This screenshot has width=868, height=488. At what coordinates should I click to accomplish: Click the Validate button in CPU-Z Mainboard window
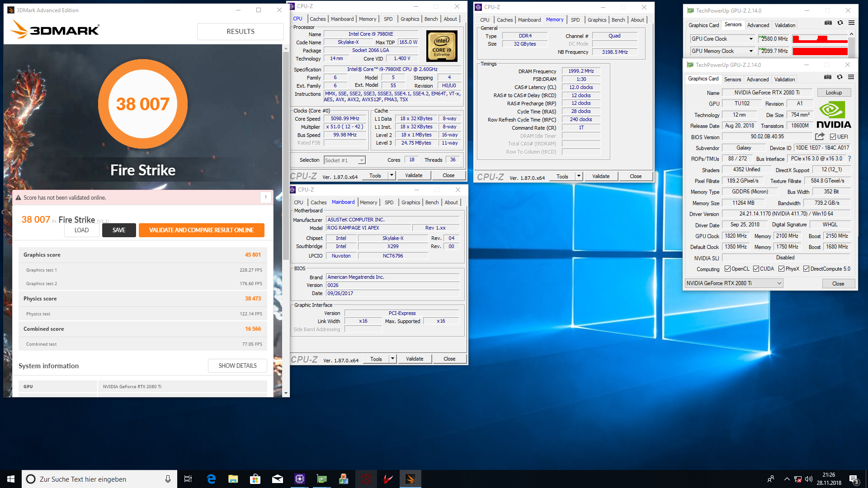tap(415, 359)
